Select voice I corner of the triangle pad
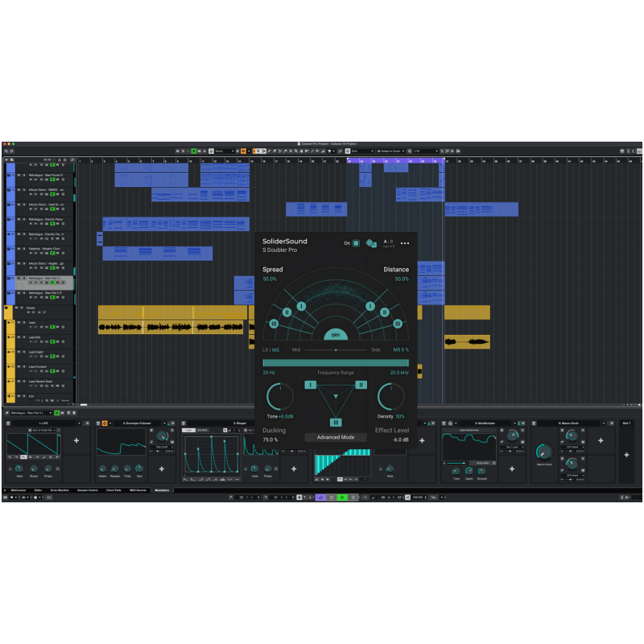The image size is (644, 644). [311, 385]
